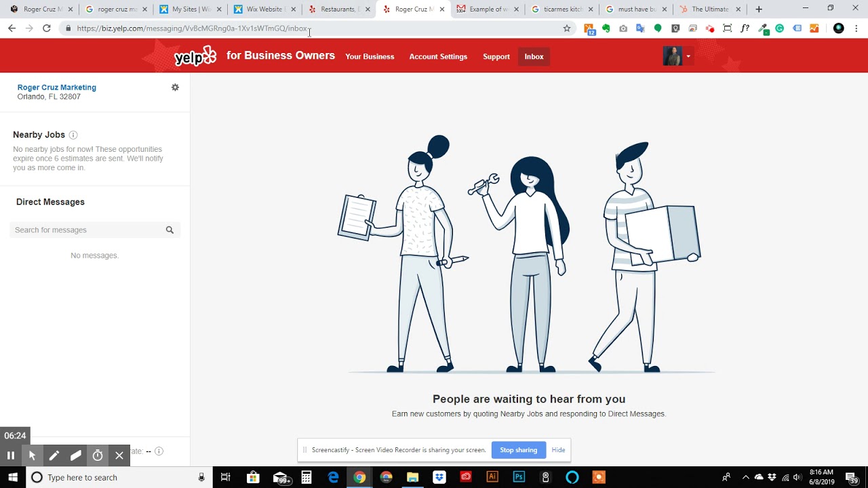868x488 pixels.
Task: Open File Explorer from the taskbar
Action: 412,477
